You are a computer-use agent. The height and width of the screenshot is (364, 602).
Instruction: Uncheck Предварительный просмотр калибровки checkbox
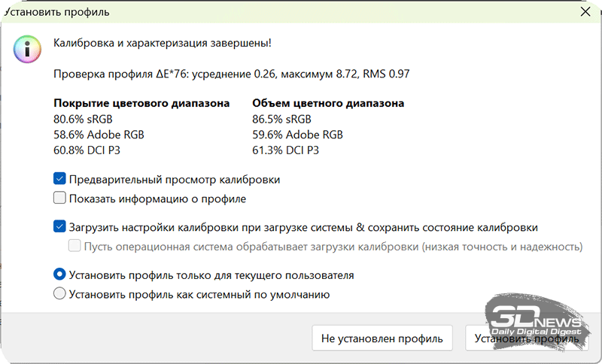coord(60,180)
